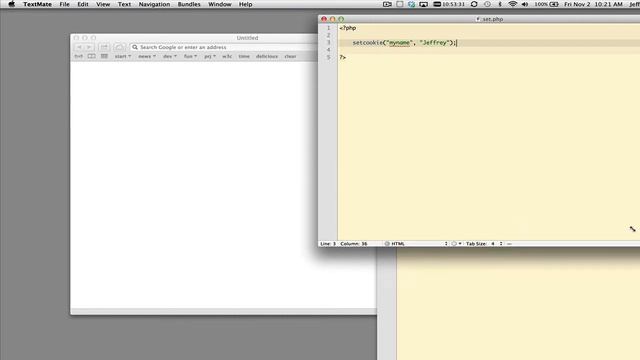
Task: Open the Tab Size selector
Action: pos(484,244)
